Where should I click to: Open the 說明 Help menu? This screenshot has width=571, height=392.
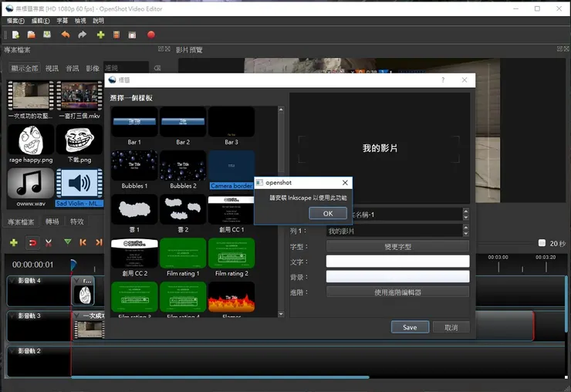pyautogui.click(x=98, y=21)
